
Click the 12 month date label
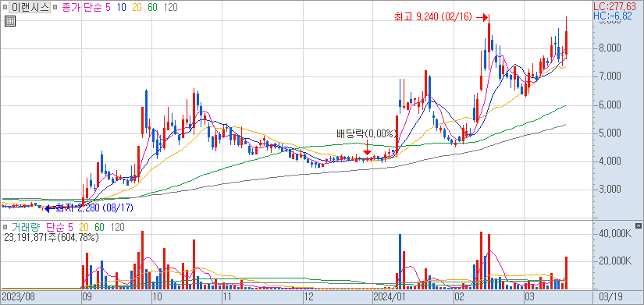click(x=308, y=296)
